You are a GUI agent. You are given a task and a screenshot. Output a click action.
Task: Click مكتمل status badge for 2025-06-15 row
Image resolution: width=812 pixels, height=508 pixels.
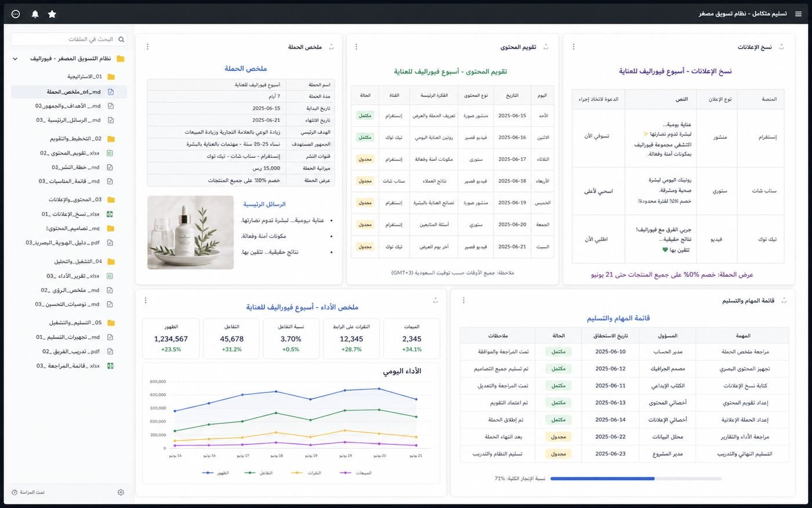(x=365, y=116)
